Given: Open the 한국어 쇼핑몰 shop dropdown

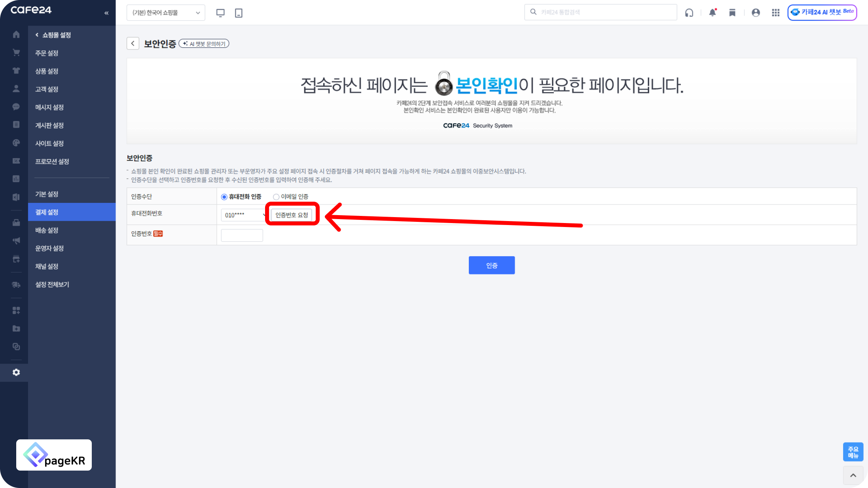Looking at the screenshot, I should (x=166, y=13).
